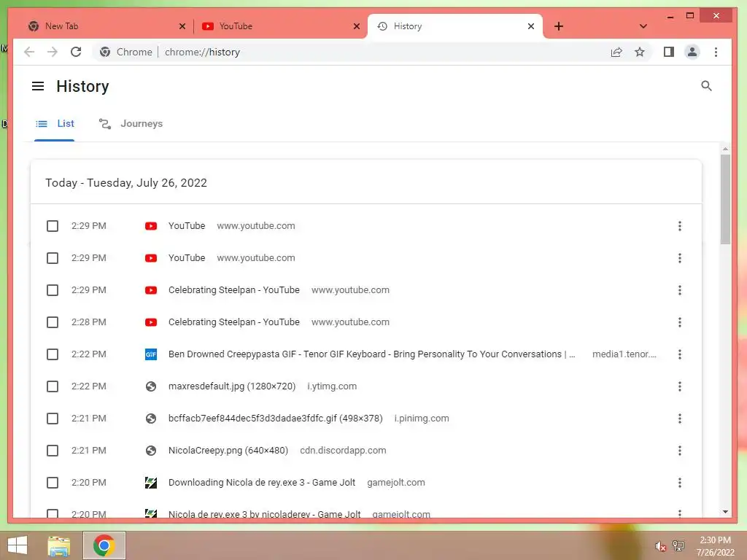The image size is (747, 560).
Task: Open the 2:28 PM Celebrating Steelpan - YouTube link
Action: (234, 322)
